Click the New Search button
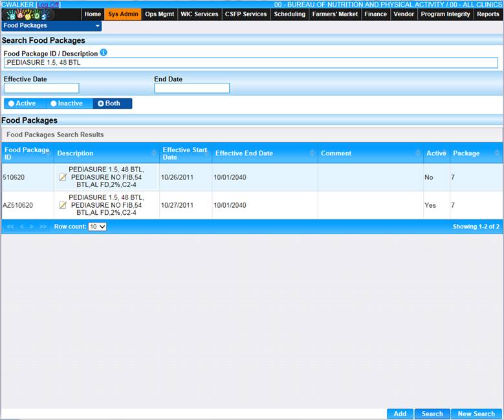Screen dimensions: 504x420 (476, 414)
